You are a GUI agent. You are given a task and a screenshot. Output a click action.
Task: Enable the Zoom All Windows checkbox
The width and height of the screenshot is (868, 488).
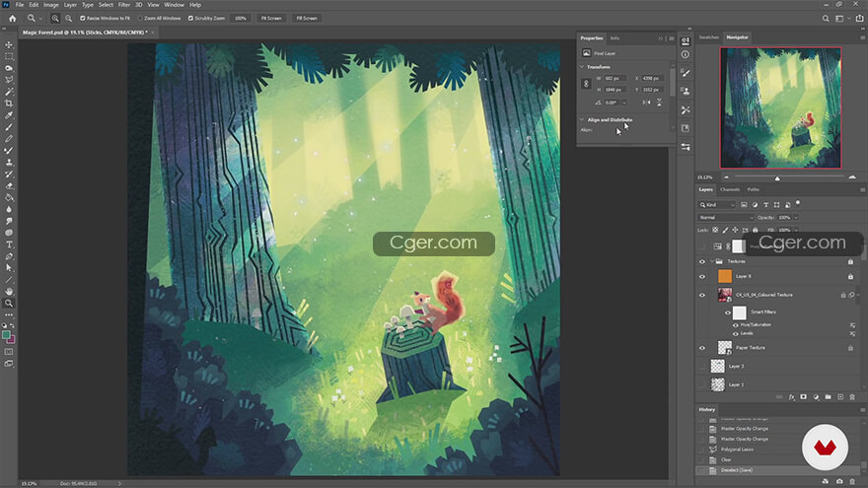140,18
